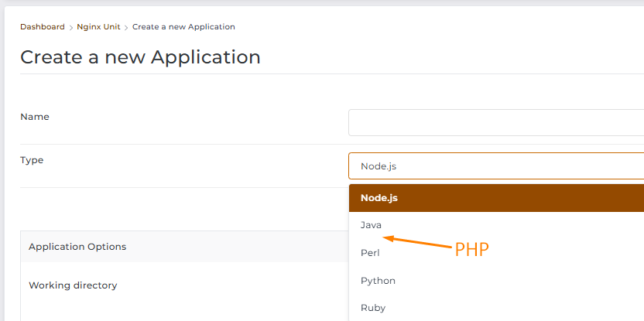Click the Dashboard breadcrumb link

tap(43, 27)
